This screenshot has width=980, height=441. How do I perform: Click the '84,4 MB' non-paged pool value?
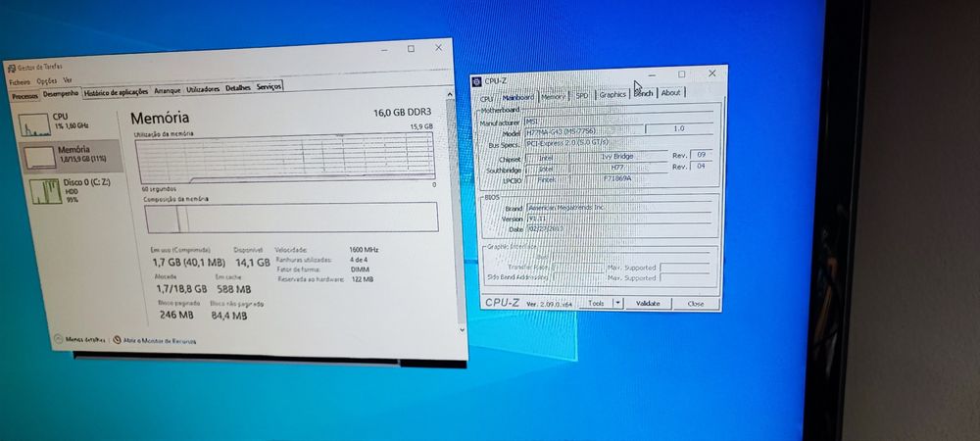[x=228, y=316]
